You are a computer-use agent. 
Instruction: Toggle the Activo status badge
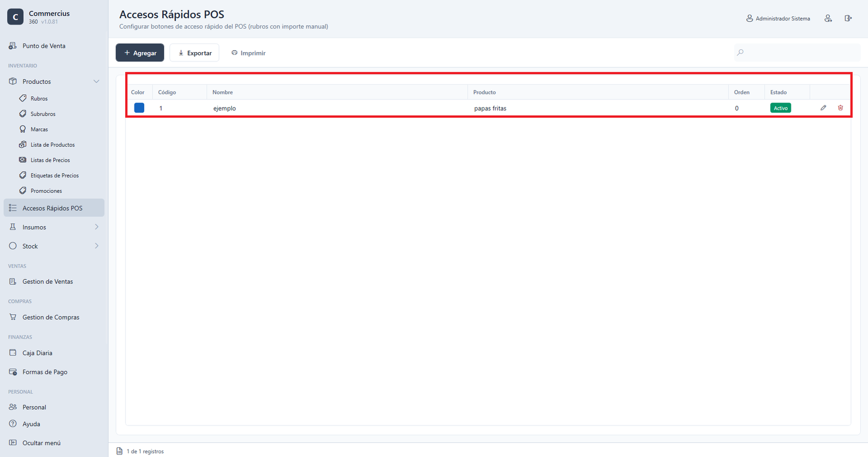781,108
